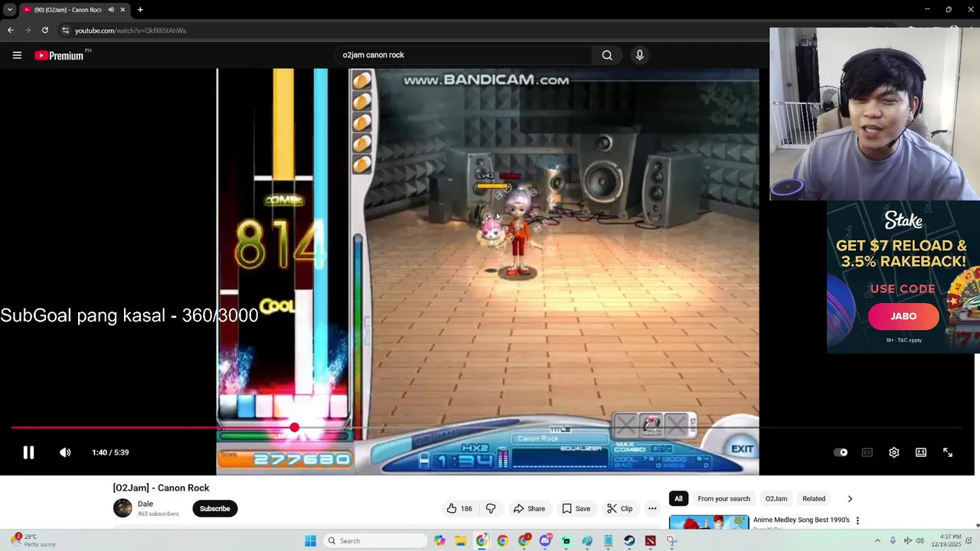Screen dimensions: 980x551
Task: Click the JABO button in the Stake ad
Action: (903, 317)
